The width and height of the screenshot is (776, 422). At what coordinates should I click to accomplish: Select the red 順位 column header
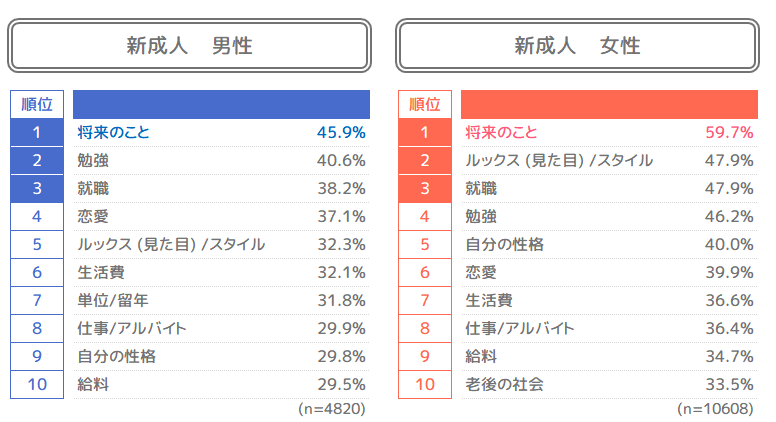tap(425, 104)
